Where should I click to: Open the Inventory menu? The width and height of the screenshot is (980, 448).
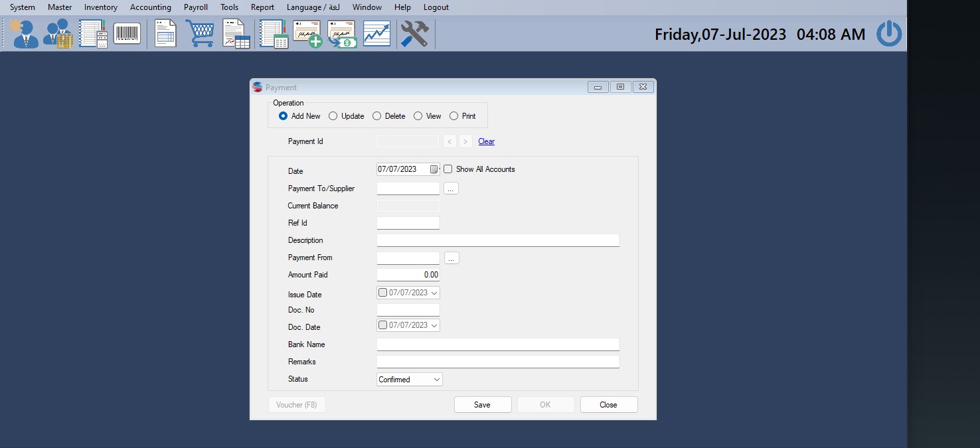(101, 7)
